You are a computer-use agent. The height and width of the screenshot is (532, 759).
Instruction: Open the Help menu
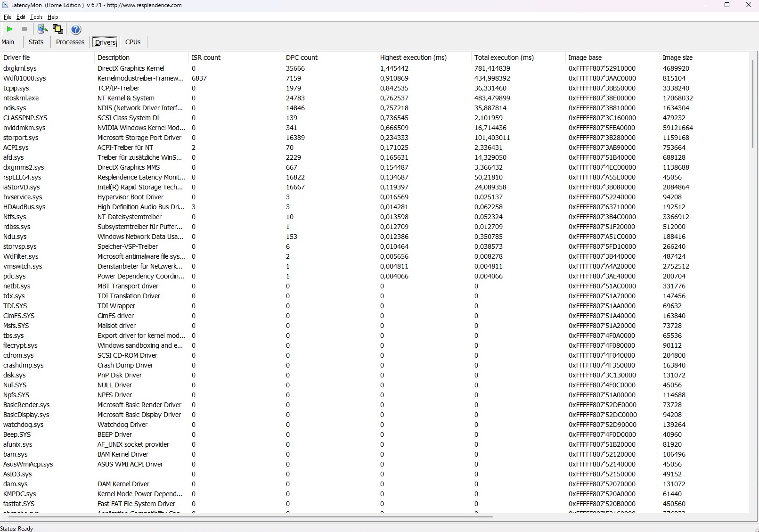53,17
